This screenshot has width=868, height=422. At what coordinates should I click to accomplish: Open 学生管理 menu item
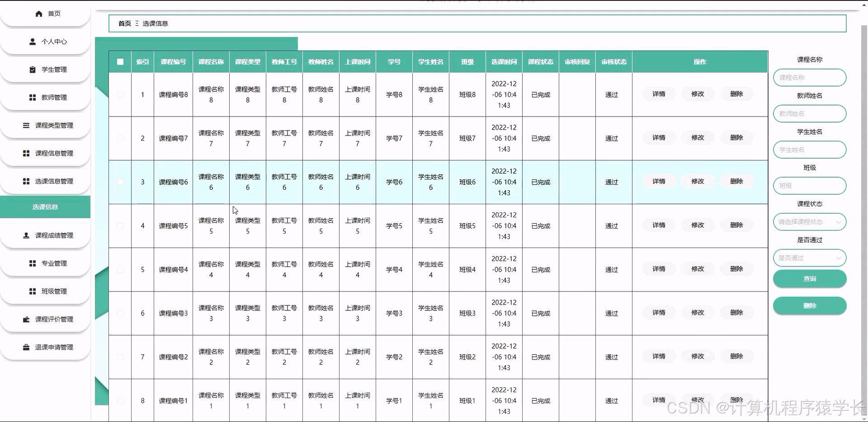click(x=45, y=70)
